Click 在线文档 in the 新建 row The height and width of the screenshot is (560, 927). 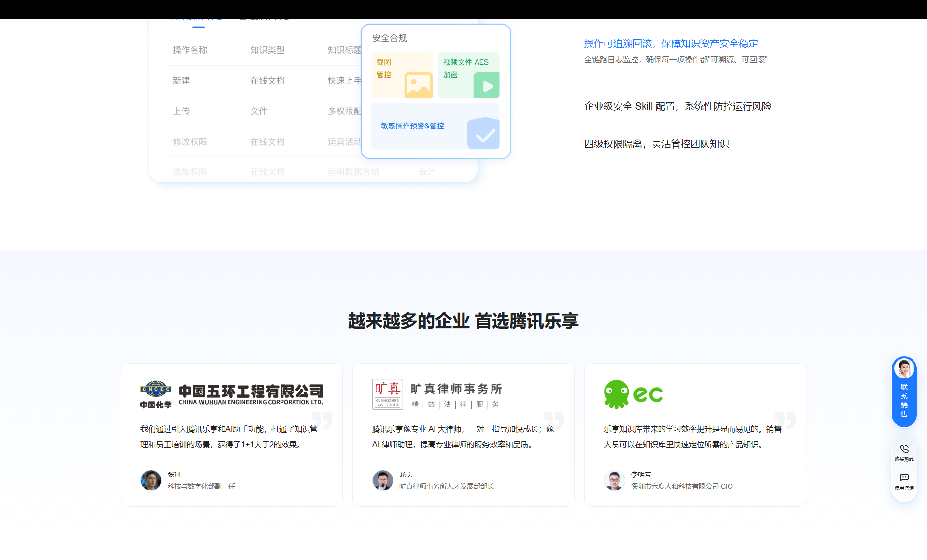coord(267,81)
